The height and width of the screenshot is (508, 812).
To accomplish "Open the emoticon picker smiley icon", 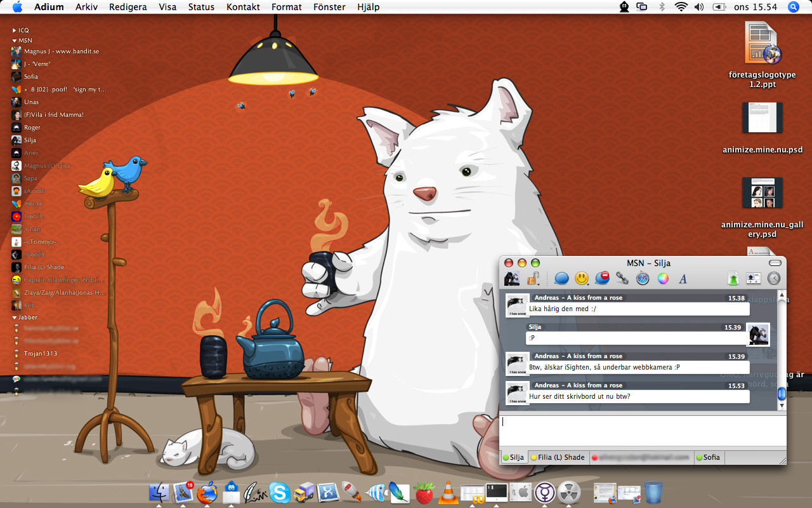I will click(x=582, y=278).
